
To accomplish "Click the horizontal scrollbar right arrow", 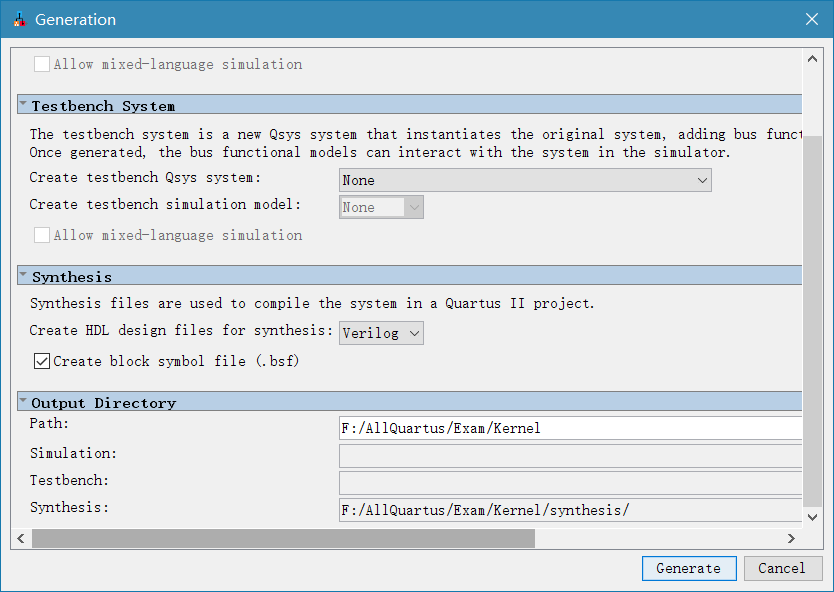I will pyautogui.click(x=791, y=538).
